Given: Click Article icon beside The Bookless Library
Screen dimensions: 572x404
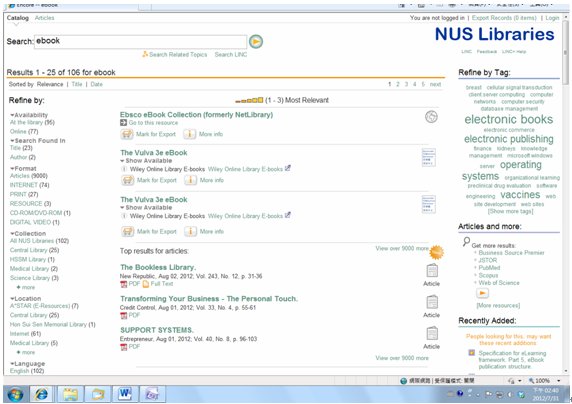Looking at the screenshot, I should 432,271.
